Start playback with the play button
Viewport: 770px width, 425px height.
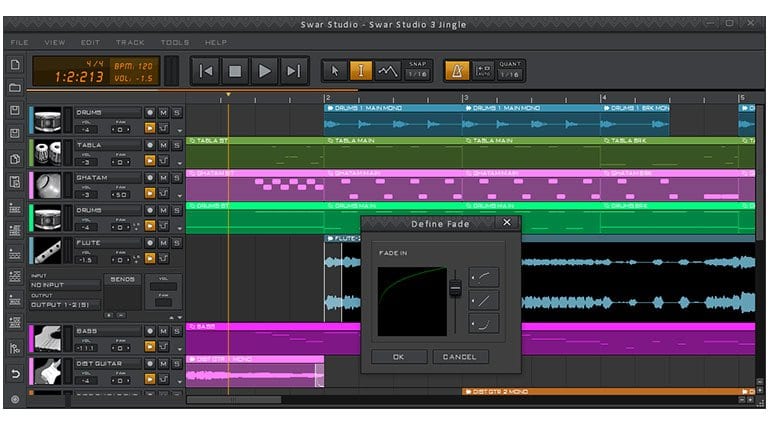(x=264, y=71)
